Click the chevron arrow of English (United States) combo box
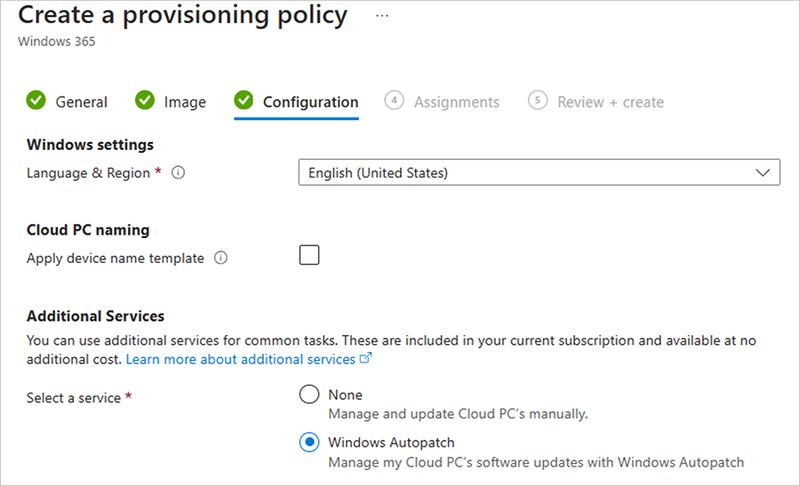Screen dimensions: 800x486 (x=762, y=172)
